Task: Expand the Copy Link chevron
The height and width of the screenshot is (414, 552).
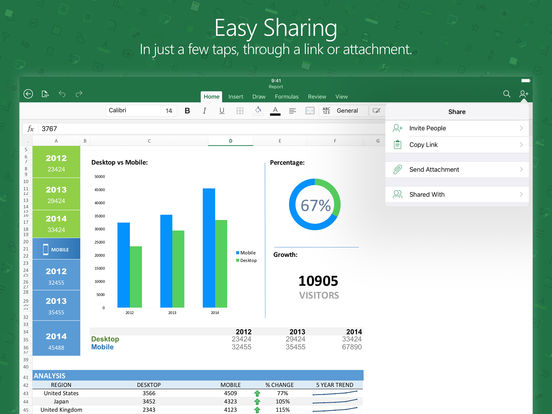Action: [521, 145]
